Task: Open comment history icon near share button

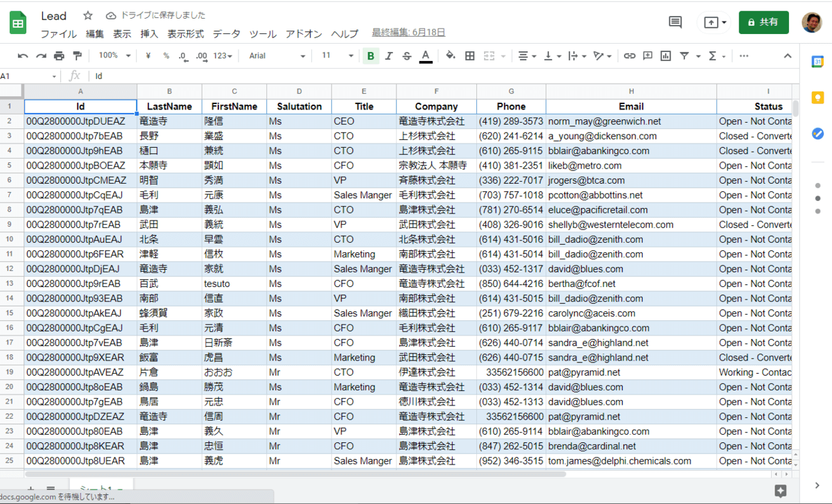Action: coord(675,22)
